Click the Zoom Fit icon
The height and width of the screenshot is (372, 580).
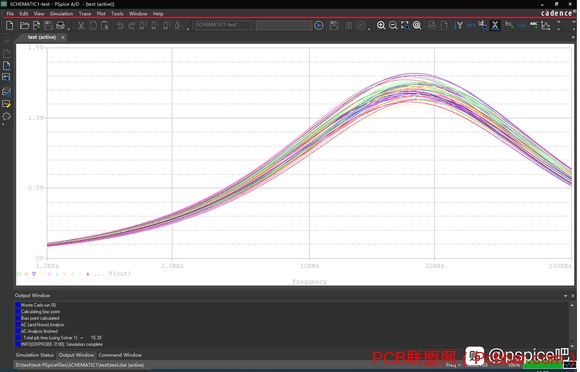point(417,25)
